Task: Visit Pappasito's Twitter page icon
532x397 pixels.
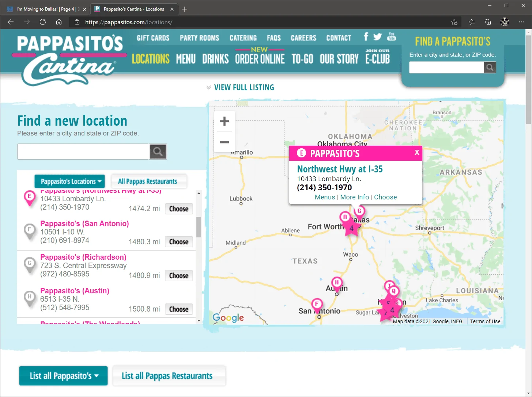Action: [x=378, y=37]
